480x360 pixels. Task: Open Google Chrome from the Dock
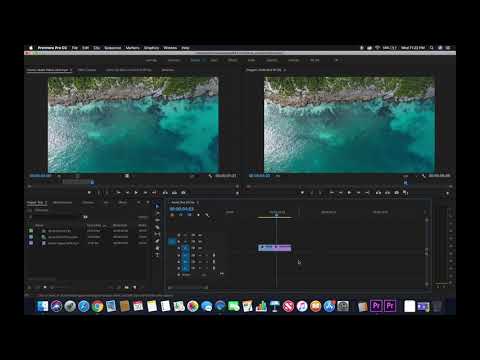pyautogui.click(x=97, y=306)
